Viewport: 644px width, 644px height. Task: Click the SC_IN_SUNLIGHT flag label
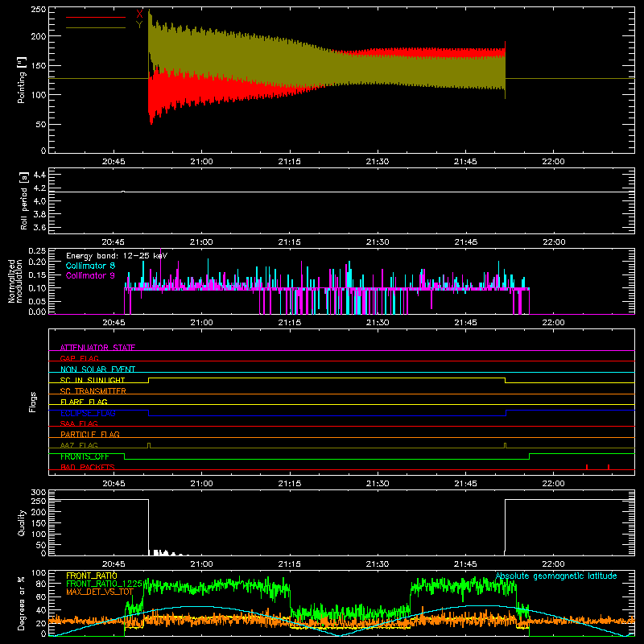93,380
